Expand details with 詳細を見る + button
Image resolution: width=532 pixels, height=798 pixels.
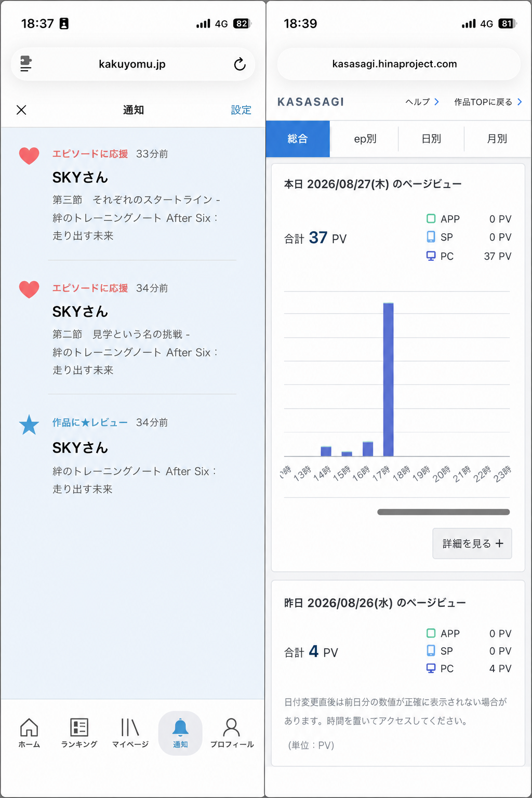point(472,543)
